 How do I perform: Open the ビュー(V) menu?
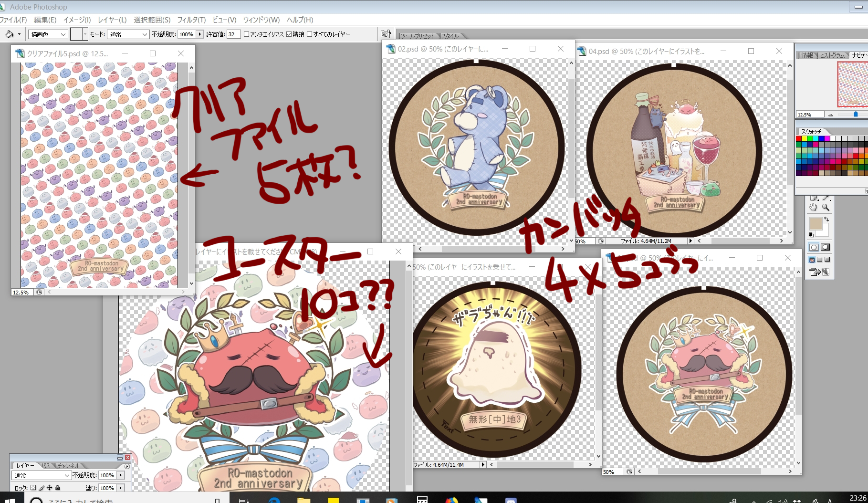click(224, 20)
